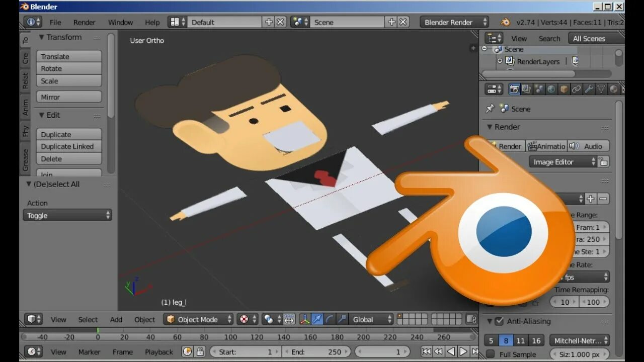Open the Object Mode dropdown

coord(199,319)
